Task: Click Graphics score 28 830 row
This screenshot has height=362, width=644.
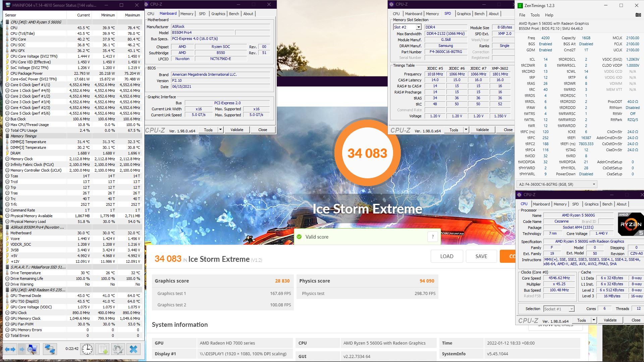Action: tap(222, 281)
